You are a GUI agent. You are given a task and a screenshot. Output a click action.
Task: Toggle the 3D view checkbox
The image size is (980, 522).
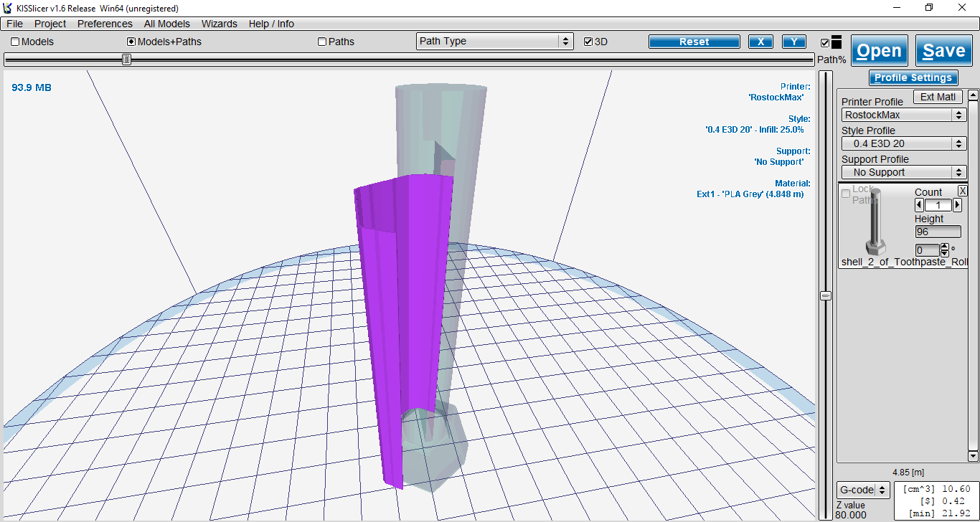pos(588,42)
